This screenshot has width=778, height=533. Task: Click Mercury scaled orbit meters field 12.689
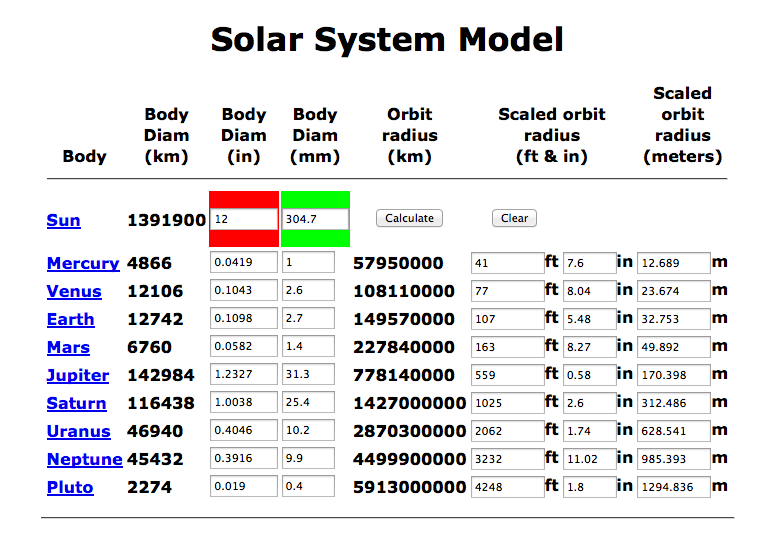674,263
